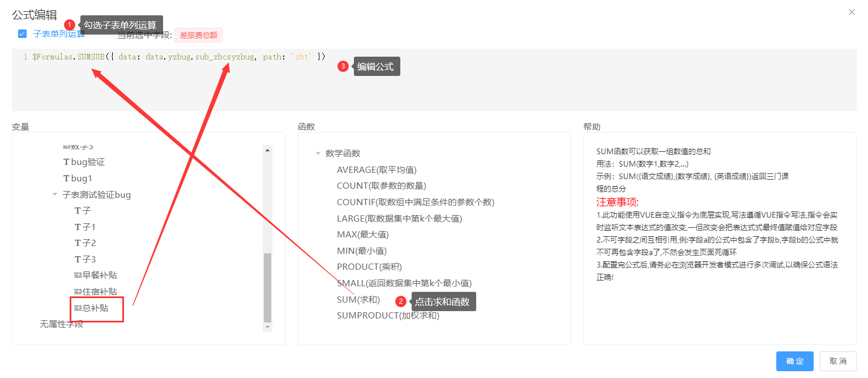Click the variable list scroll up arrow
868x378 pixels.
point(267,150)
